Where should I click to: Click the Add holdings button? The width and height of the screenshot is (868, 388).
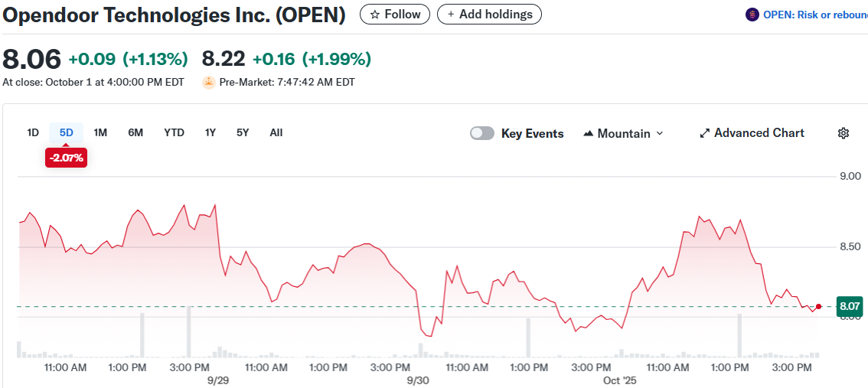[x=489, y=14]
